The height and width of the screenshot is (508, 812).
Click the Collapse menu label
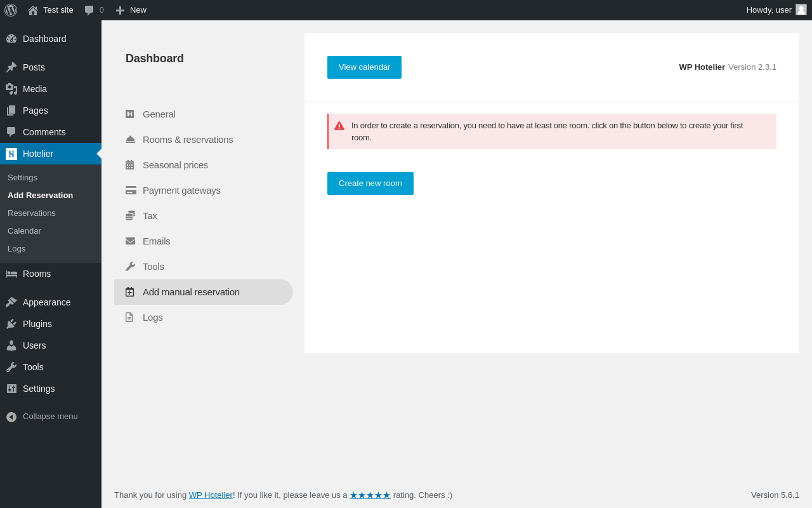tap(50, 417)
